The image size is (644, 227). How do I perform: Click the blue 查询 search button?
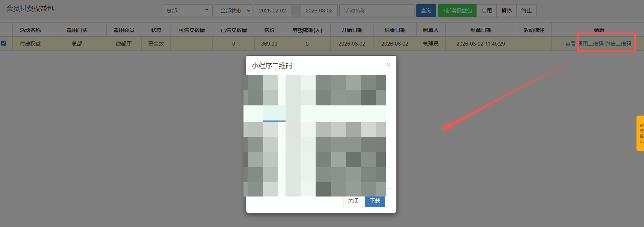tap(426, 11)
